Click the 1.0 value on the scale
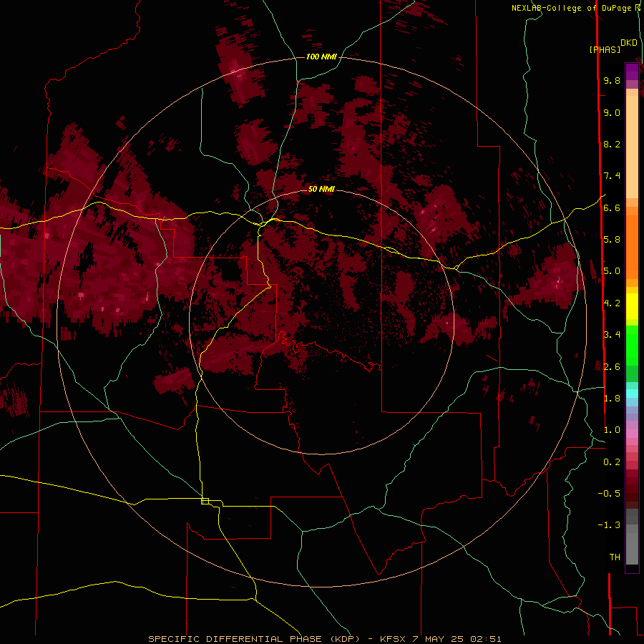The width and height of the screenshot is (644, 644). coord(612,429)
